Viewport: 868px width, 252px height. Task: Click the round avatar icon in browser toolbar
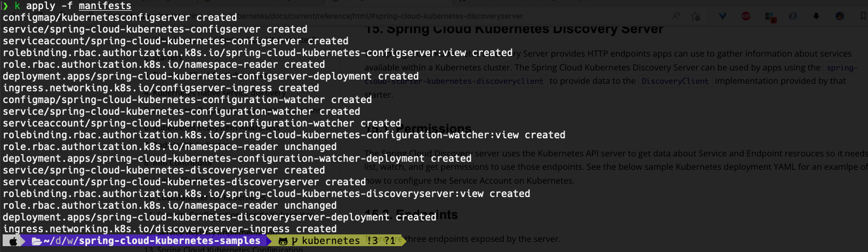tap(840, 17)
